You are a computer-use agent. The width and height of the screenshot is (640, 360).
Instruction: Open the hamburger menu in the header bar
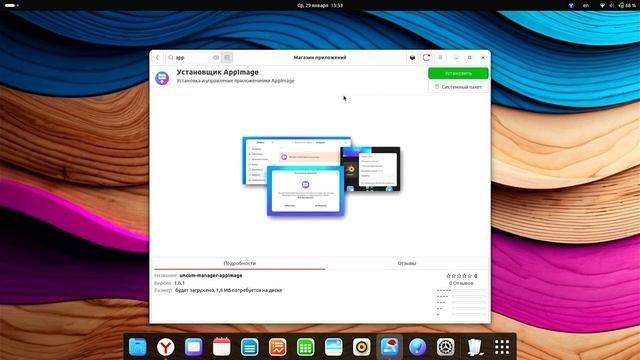click(440, 58)
